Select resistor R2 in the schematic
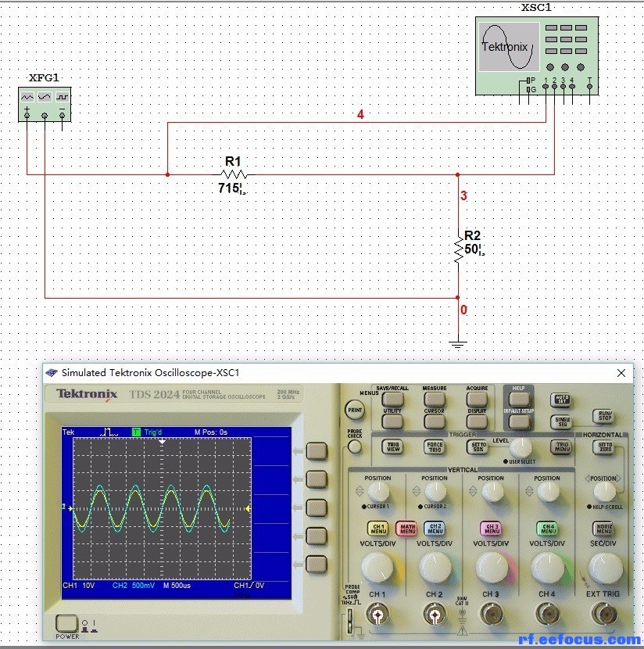The height and width of the screenshot is (649, 644). pos(459,249)
